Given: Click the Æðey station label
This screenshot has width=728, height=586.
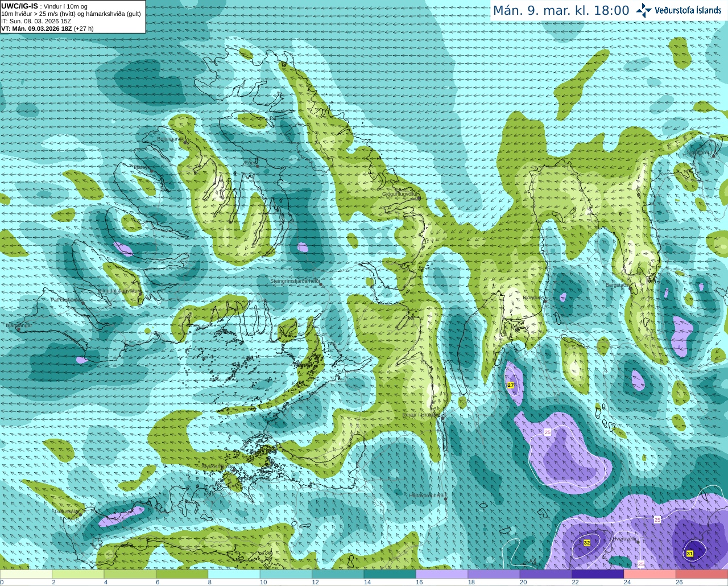Looking at the screenshot, I should click(x=250, y=162).
